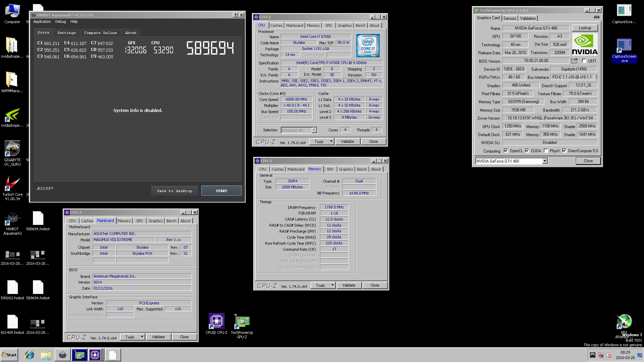
Task: Open Bench tab in CPU-Z Mainboard window
Action: point(171,221)
